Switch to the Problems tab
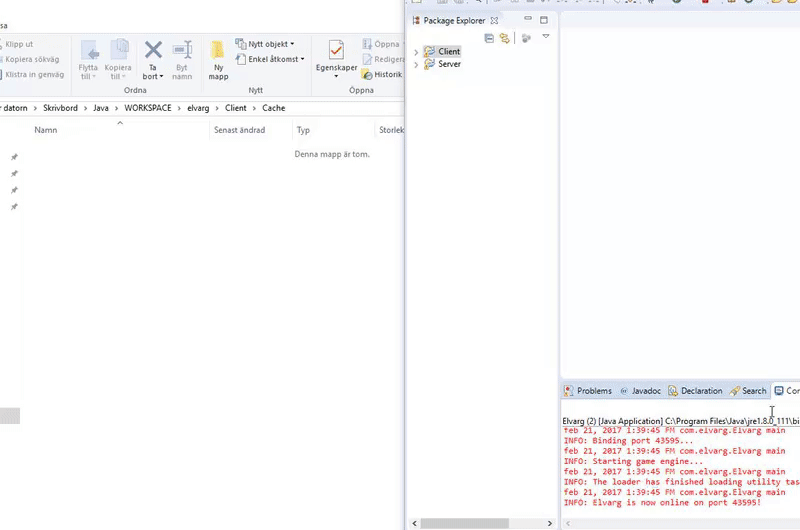The image size is (800, 530). pos(588,391)
